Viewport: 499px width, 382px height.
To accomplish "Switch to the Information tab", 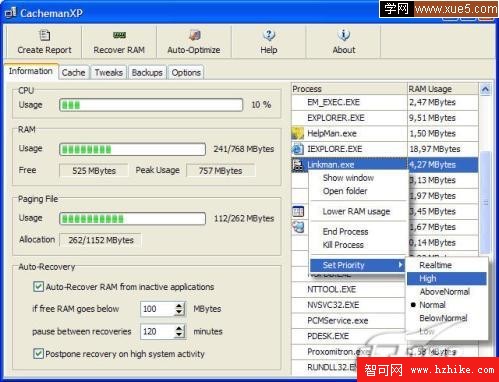I will click(x=31, y=71).
